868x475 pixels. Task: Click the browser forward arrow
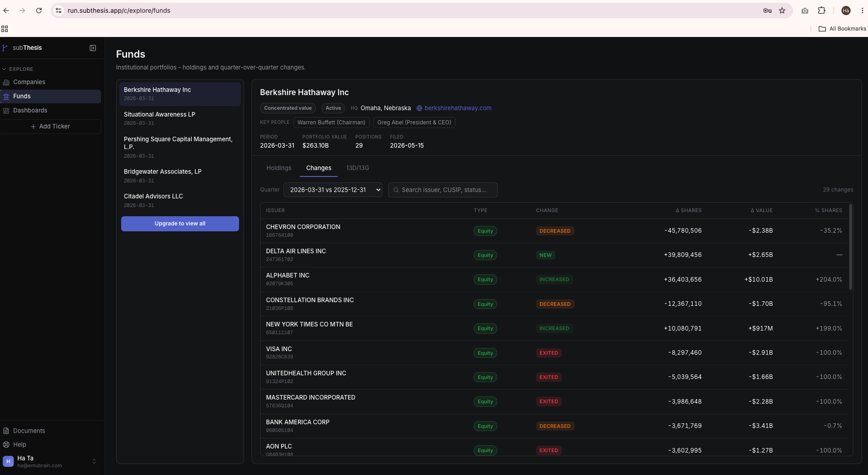22,11
